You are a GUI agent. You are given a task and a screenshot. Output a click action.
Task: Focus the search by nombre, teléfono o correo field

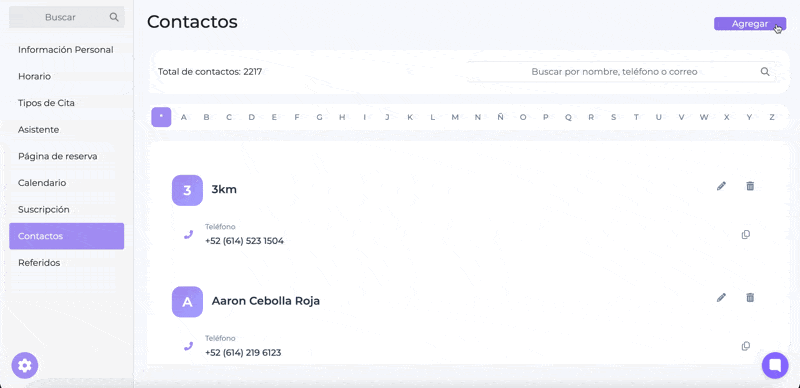[621, 72]
